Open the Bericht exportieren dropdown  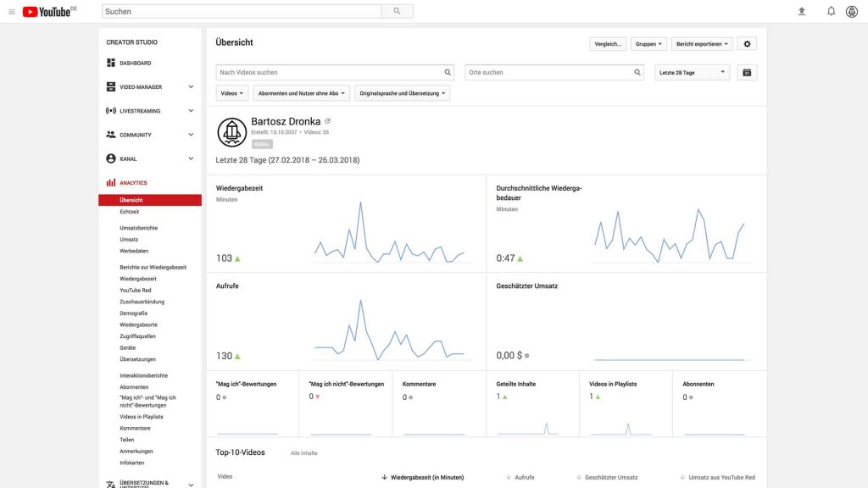click(x=702, y=44)
